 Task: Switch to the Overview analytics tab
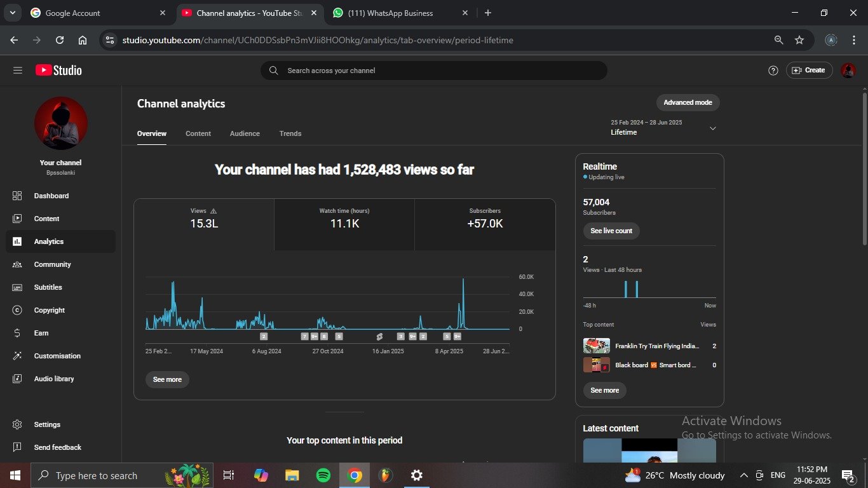152,133
